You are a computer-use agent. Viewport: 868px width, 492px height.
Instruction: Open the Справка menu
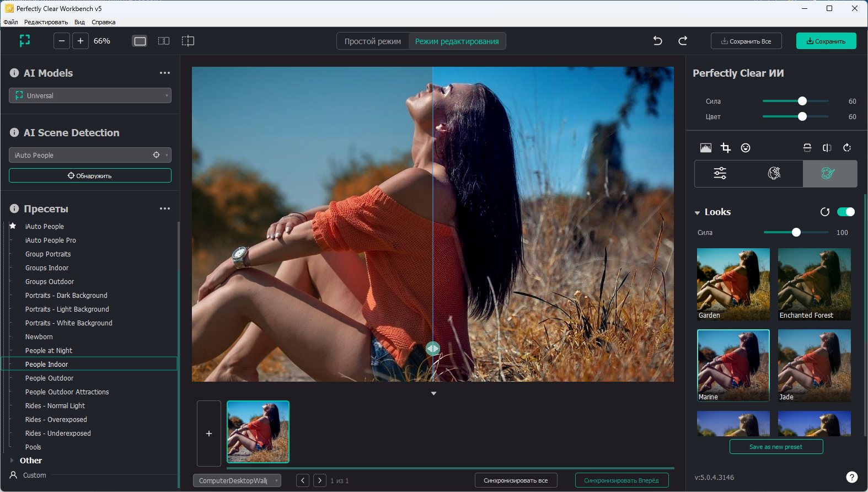103,22
